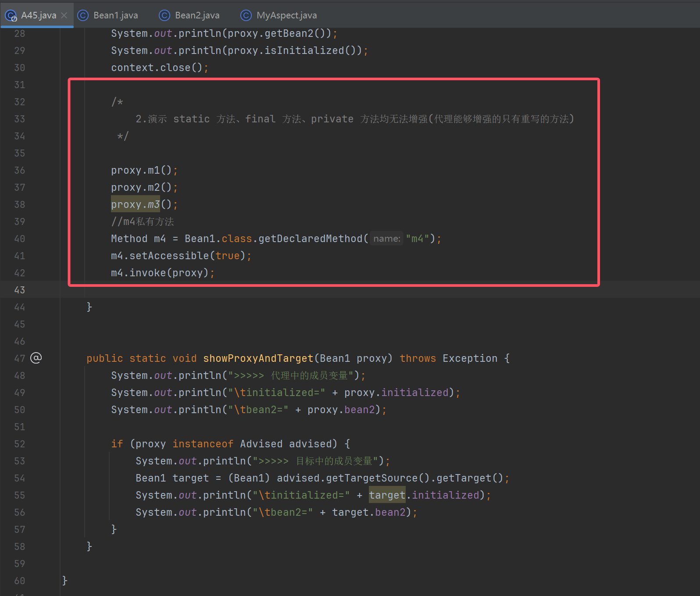Click closing brace on line 44

89,307
